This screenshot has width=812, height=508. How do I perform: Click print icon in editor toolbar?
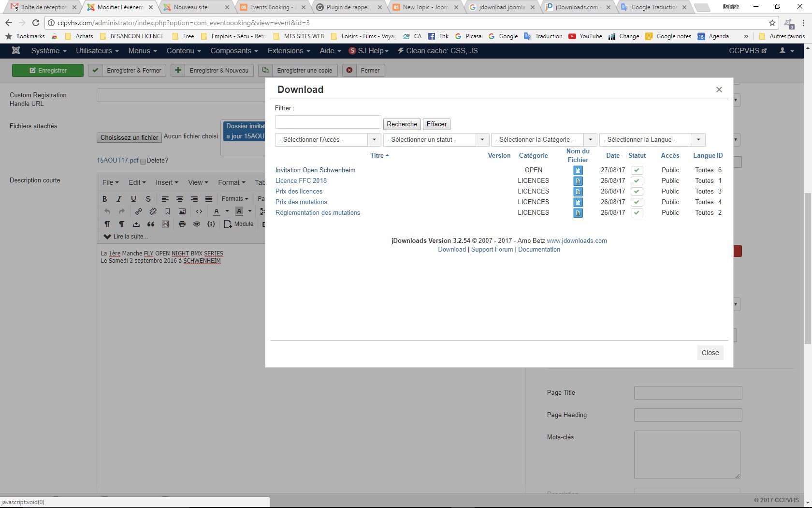(x=182, y=224)
